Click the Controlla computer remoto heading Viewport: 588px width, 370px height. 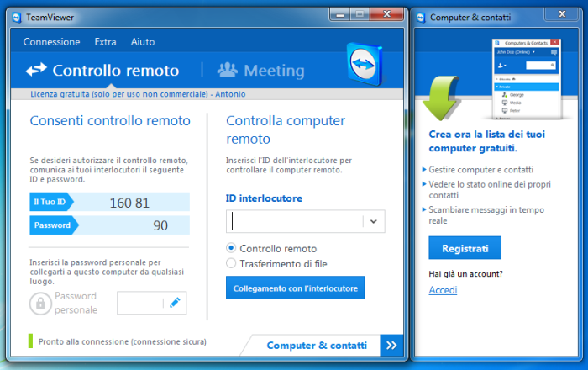pyautogui.click(x=286, y=129)
